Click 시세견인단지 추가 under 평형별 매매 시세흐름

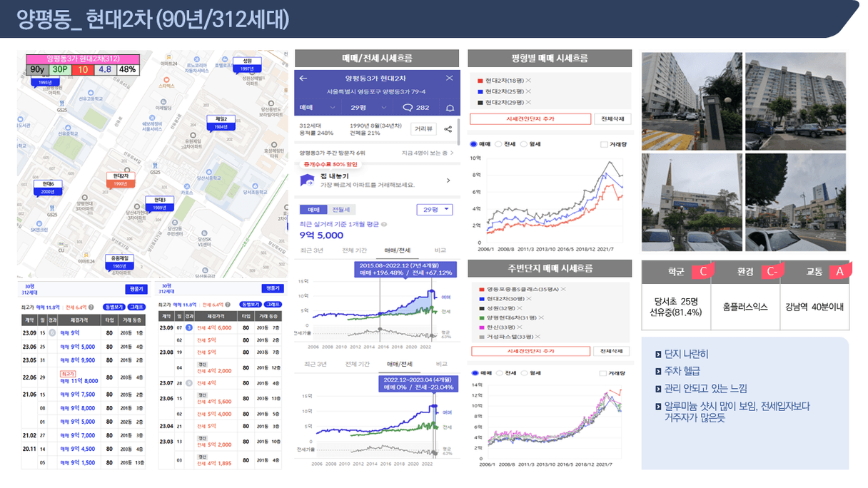click(x=530, y=119)
